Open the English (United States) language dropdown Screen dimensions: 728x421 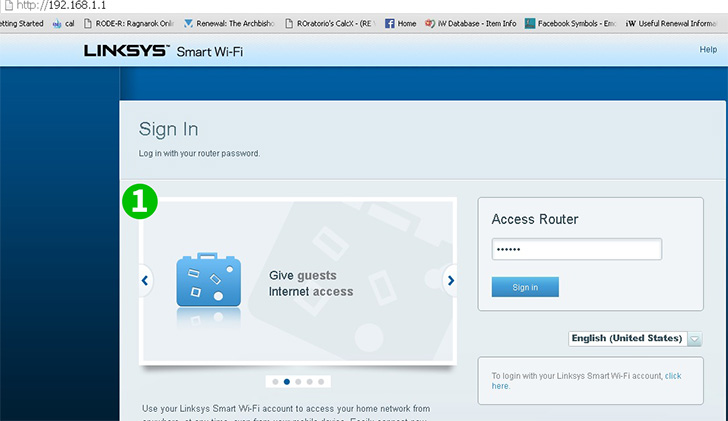(x=635, y=338)
